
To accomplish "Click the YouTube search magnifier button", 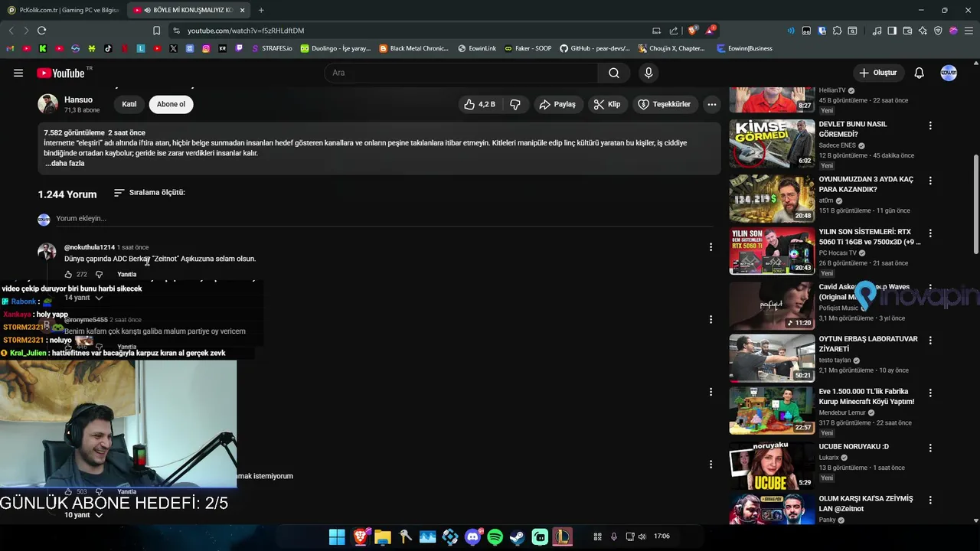I will point(614,73).
